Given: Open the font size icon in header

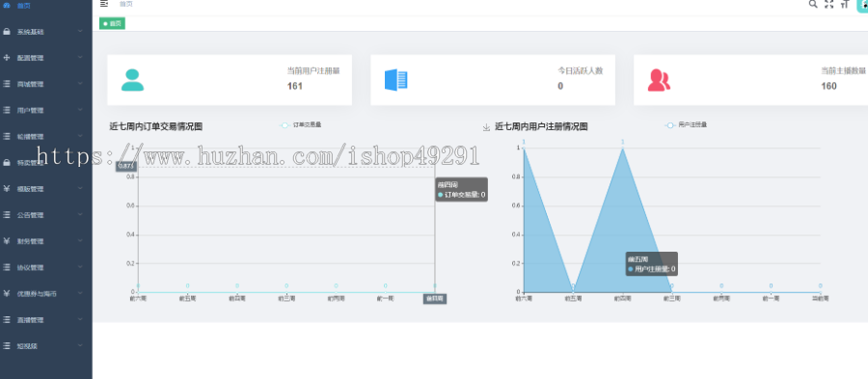Looking at the screenshot, I should point(845,4).
